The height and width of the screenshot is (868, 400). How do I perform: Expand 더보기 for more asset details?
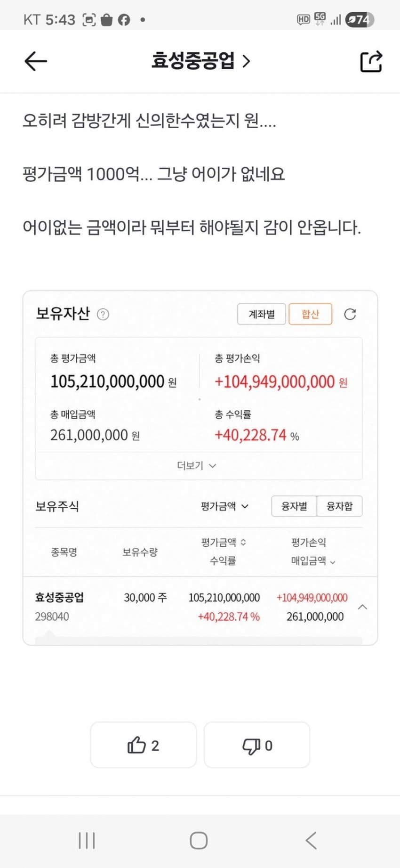196,466
